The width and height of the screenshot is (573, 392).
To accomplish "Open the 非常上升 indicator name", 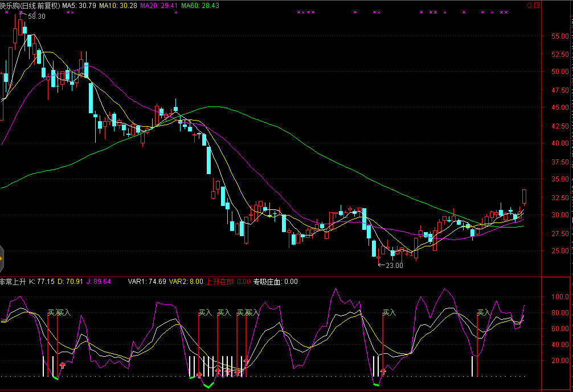I will [x=13, y=282].
